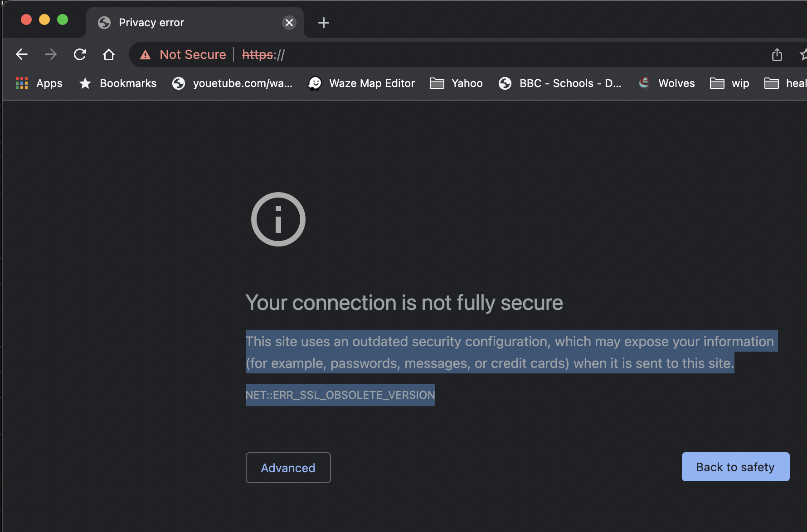Go to the home page icon
Image resolution: width=807 pixels, height=532 pixels.
pyautogui.click(x=108, y=55)
